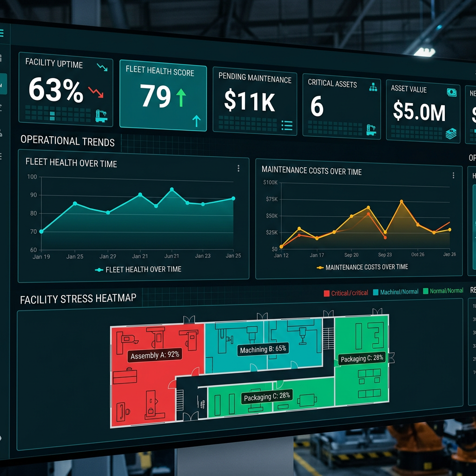The width and height of the screenshot is (476, 476).
Task: Click the downtrend icon in Facility Uptime card
Action: click(102, 67)
